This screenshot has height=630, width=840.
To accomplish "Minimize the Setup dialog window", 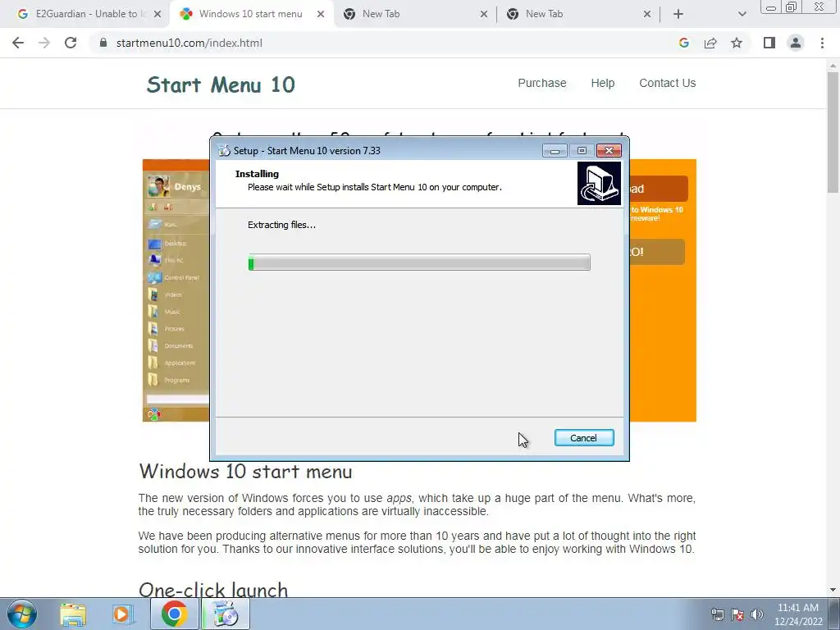I will click(555, 151).
